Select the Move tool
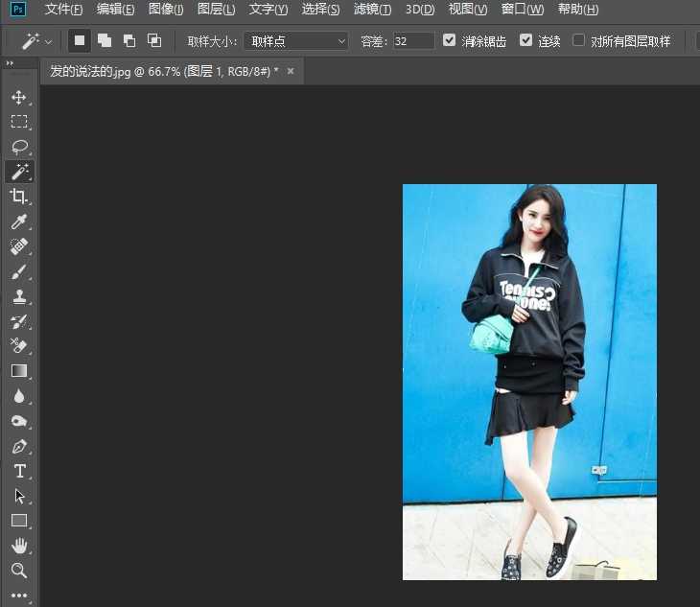The width and height of the screenshot is (700, 607). (x=18, y=97)
